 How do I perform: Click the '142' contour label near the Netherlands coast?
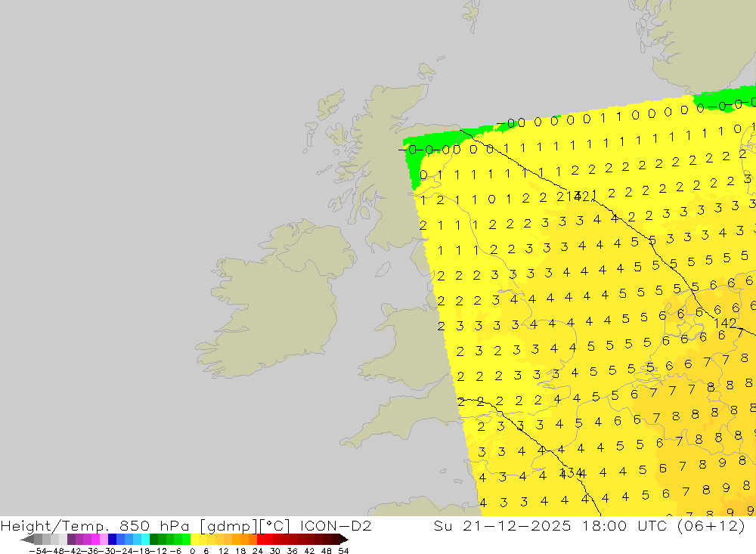point(725,323)
